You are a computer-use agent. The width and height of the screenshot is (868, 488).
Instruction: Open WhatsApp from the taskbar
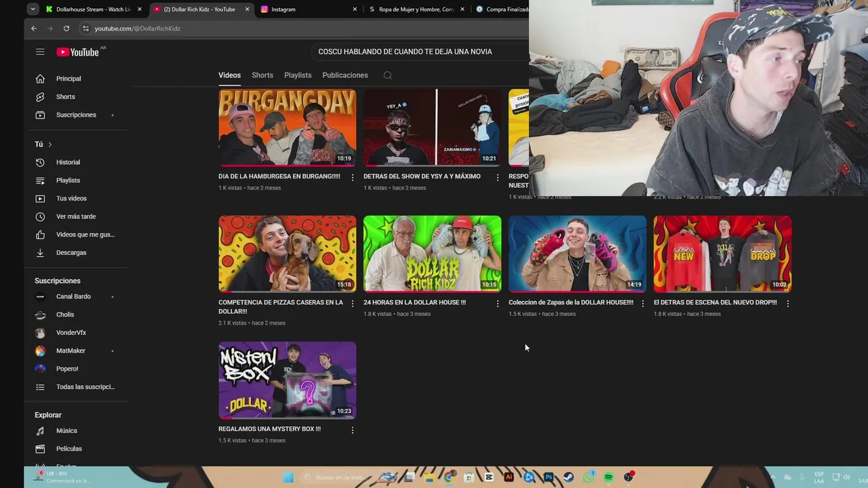589,477
